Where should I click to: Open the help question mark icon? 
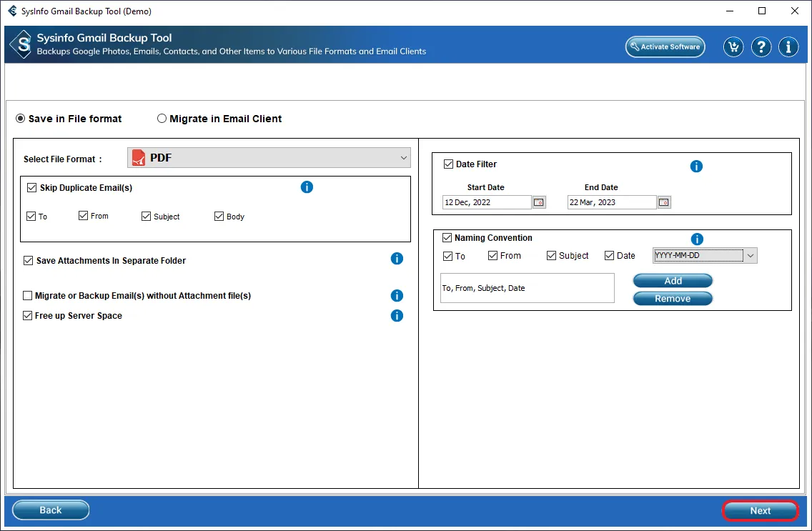coord(761,47)
